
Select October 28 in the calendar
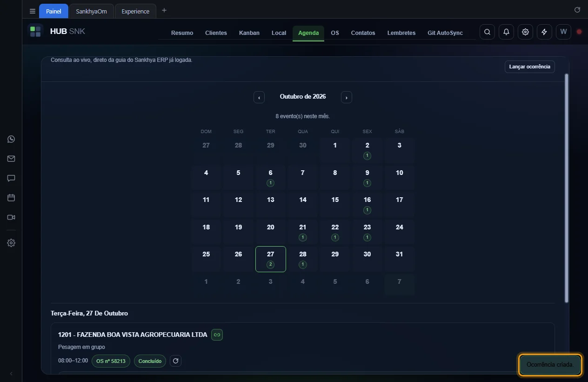[x=303, y=259]
